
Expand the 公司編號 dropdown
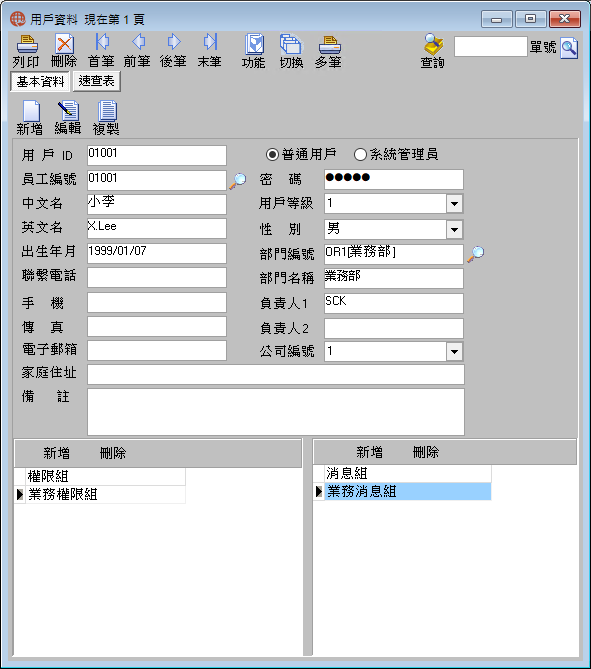(454, 352)
